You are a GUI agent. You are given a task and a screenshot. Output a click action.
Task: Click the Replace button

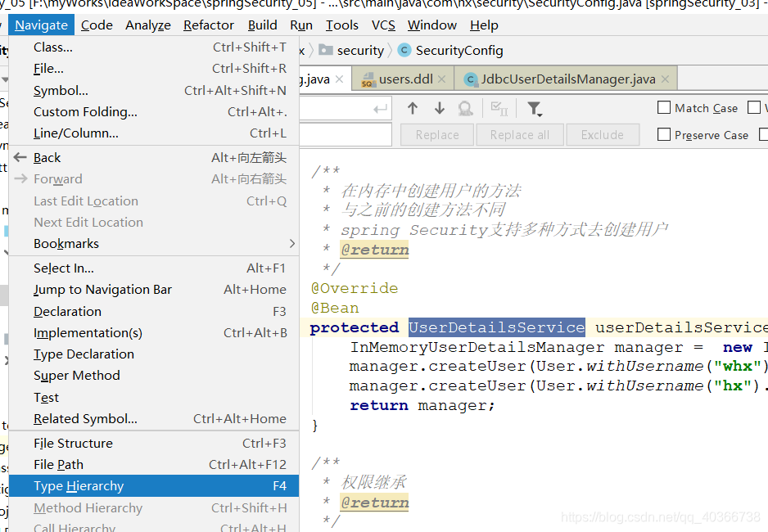click(437, 134)
